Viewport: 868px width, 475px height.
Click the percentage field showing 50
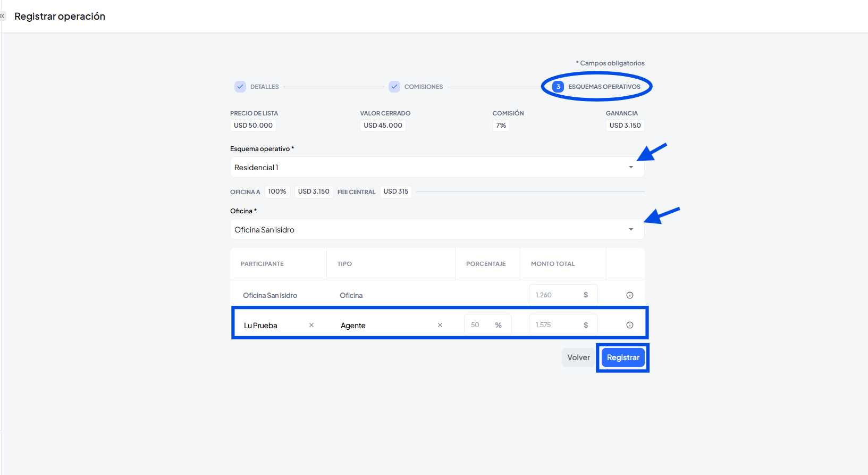pos(478,325)
